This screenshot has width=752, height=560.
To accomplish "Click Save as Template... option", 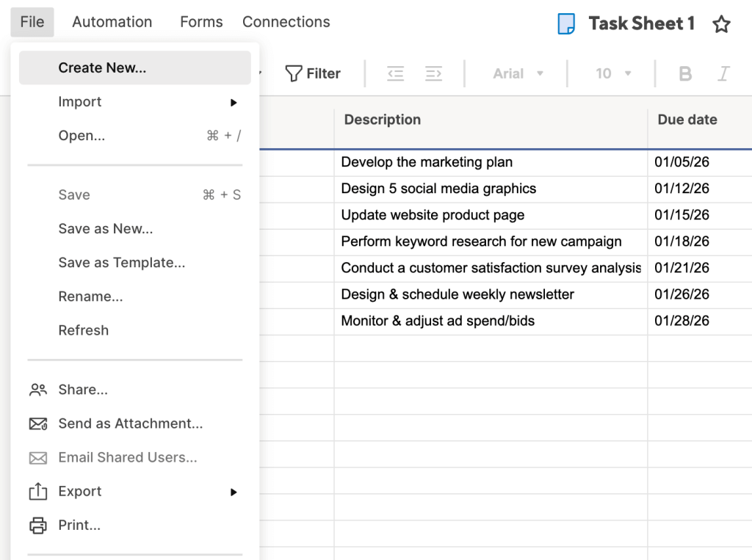I will pyautogui.click(x=121, y=263).
